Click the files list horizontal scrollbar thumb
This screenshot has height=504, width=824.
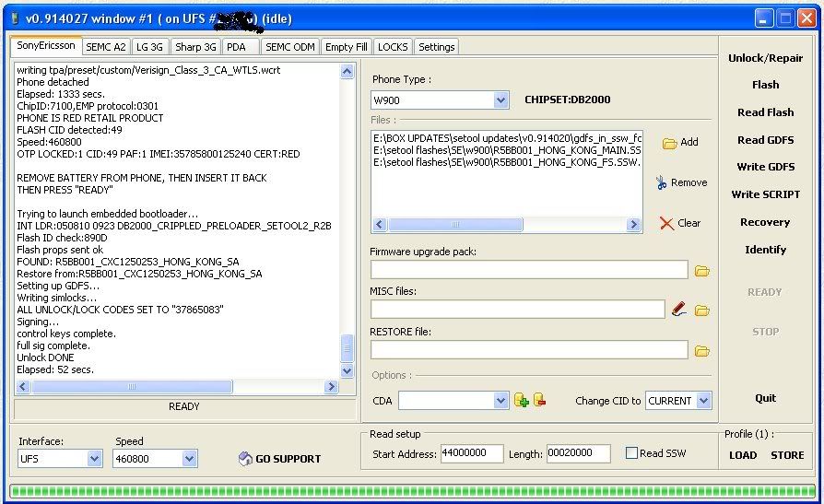point(455,225)
